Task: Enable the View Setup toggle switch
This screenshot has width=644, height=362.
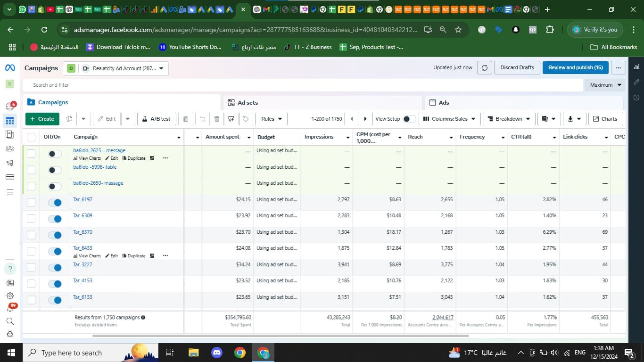Action: pos(409,119)
